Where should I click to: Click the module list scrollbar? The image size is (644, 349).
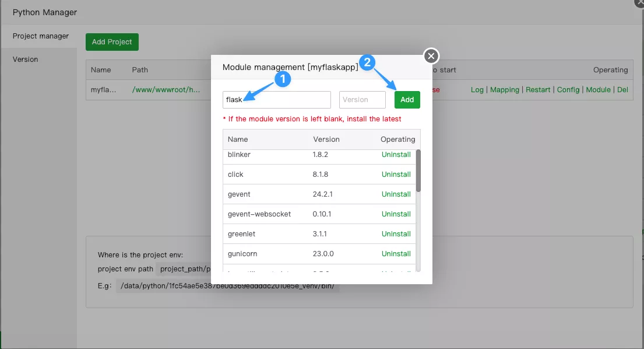pos(418,170)
